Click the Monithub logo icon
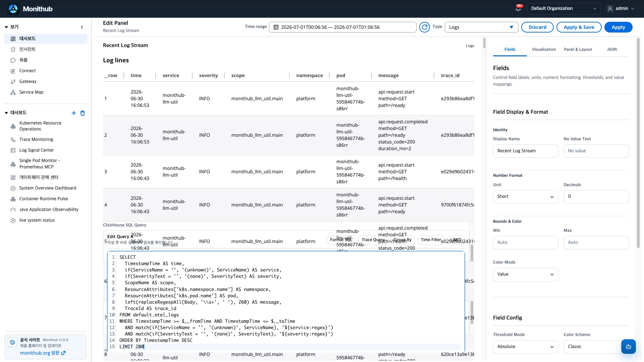The width and height of the screenshot is (644, 362). (13, 9)
